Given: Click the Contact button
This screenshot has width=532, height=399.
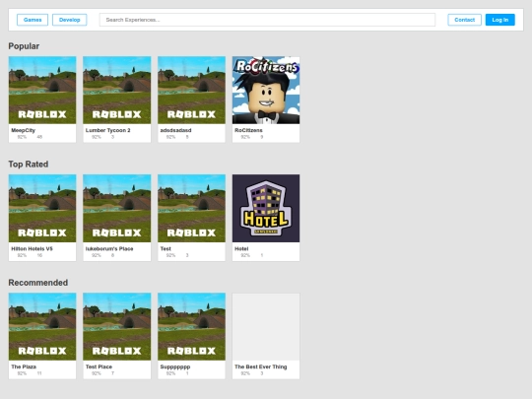Looking at the screenshot, I should pyautogui.click(x=464, y=20).
